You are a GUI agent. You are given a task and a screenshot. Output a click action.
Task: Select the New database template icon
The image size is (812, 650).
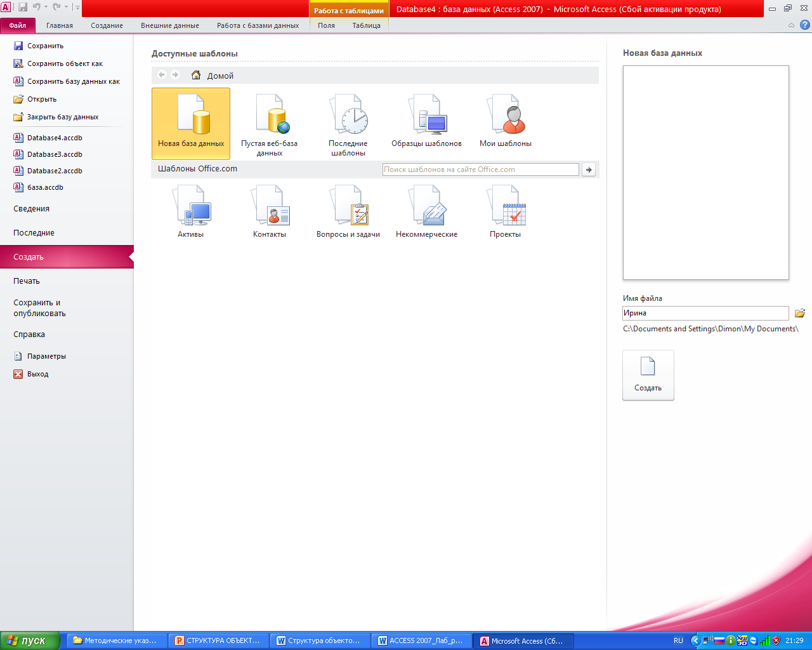[191, 123]
